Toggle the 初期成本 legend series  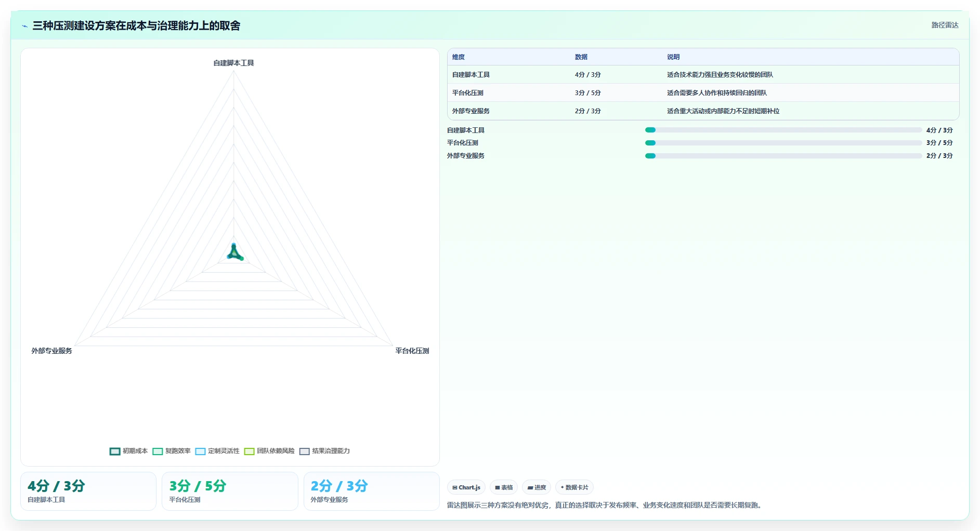(129, 451)
